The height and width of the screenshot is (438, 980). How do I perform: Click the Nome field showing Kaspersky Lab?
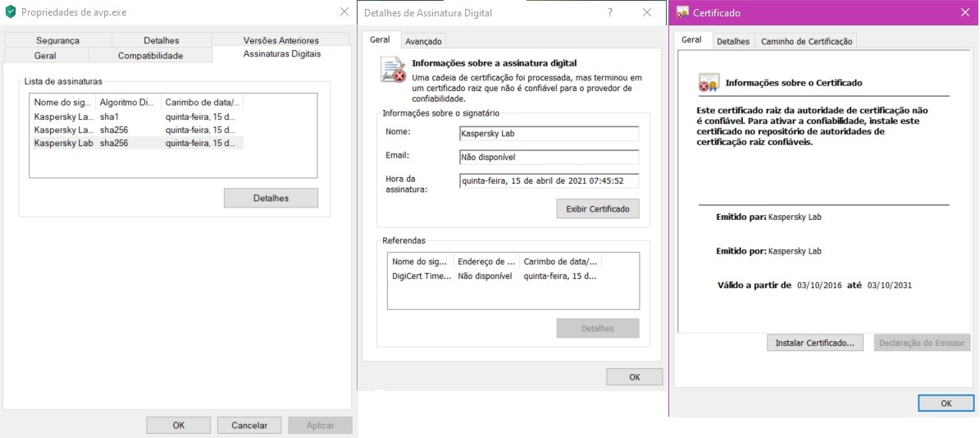coord(549,134)
